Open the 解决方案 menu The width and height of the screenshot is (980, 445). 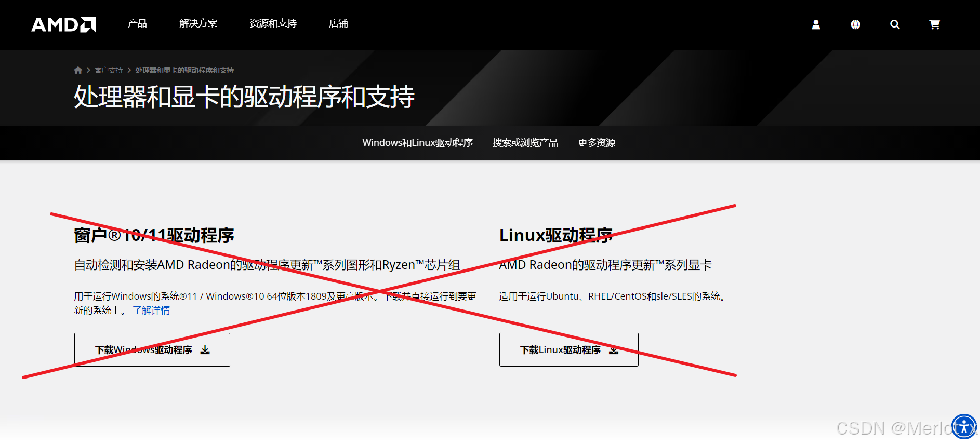198,23
